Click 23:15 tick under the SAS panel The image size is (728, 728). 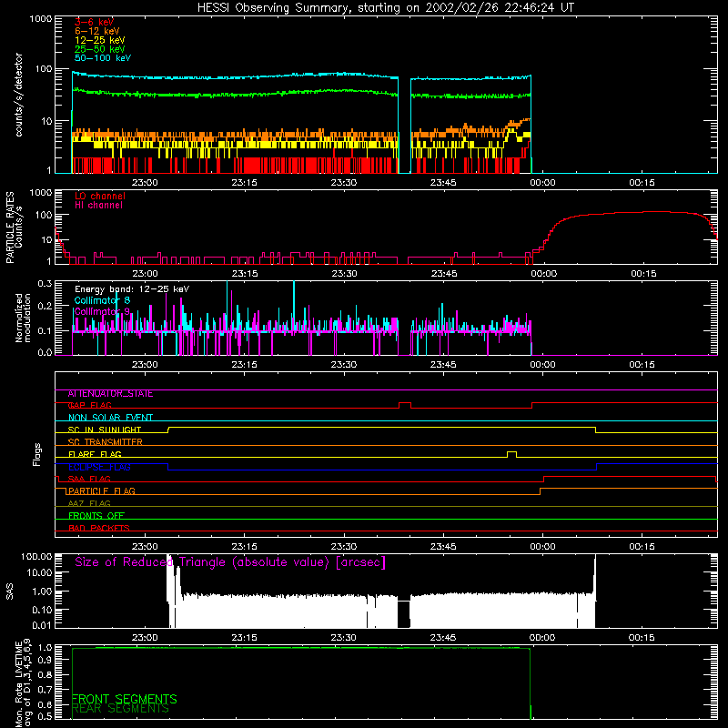244,638
